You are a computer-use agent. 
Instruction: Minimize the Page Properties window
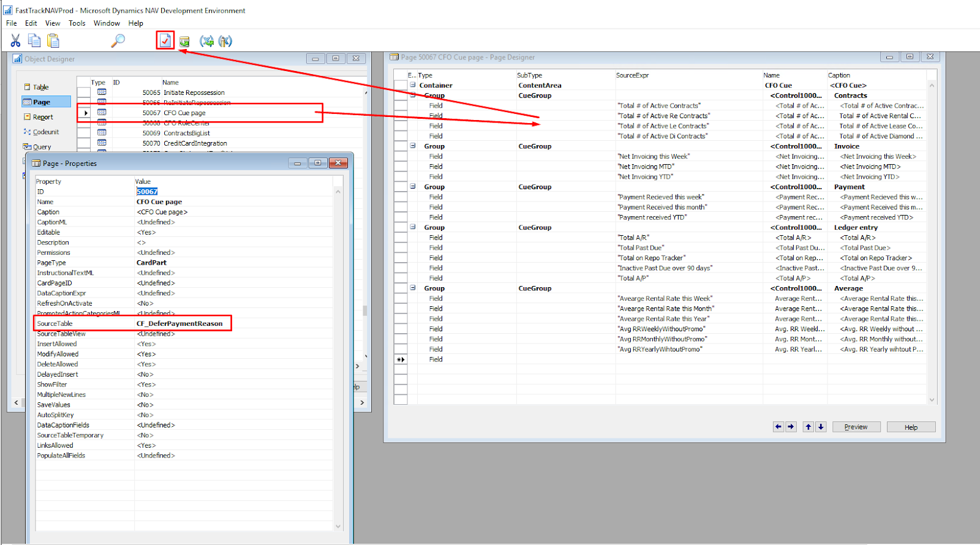click(297, 163)
